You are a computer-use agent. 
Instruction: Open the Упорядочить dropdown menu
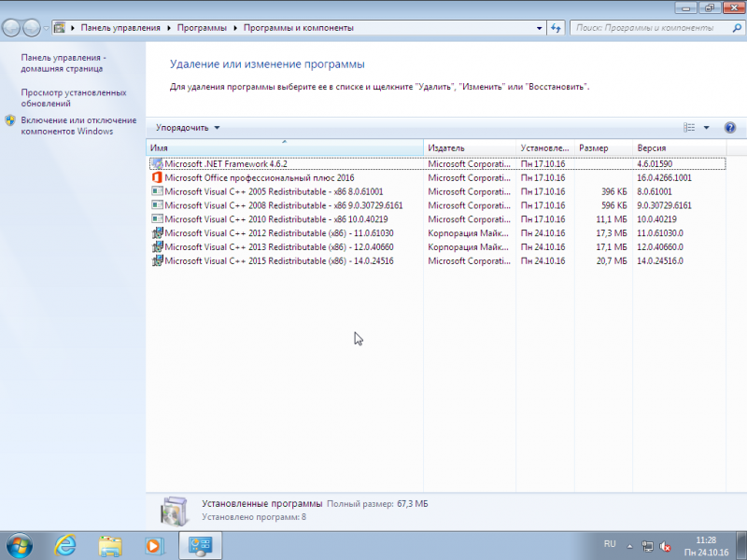pos(188,128)
